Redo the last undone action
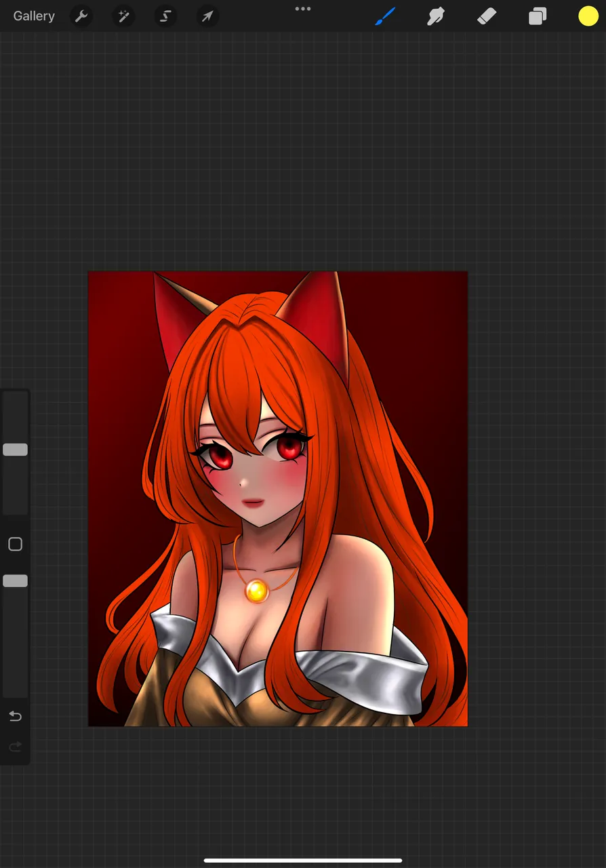The image size is (606, 868). point(15,747)
